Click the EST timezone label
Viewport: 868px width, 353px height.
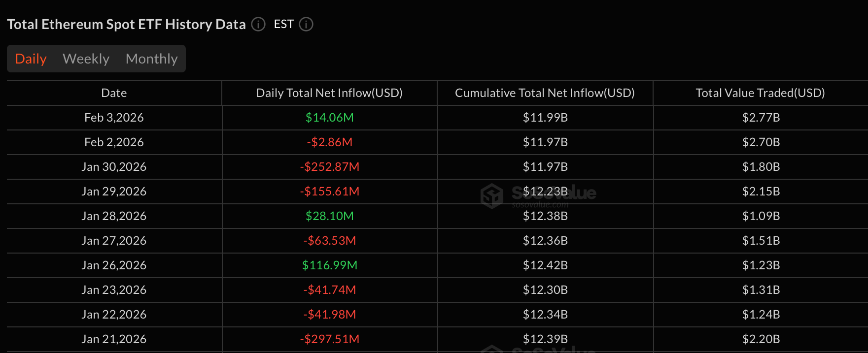[x=284, y=24]
